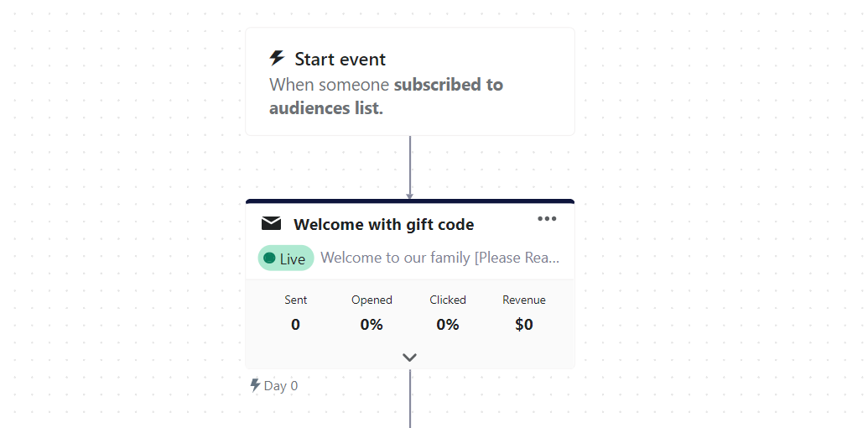This screenshot has height=428, width=868.
Task: Click the Sent stat label
Action: (x=295, y=300)
